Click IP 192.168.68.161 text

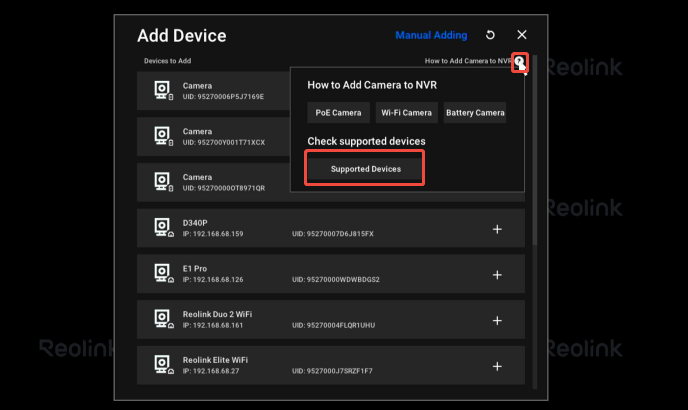coord(213,325)
